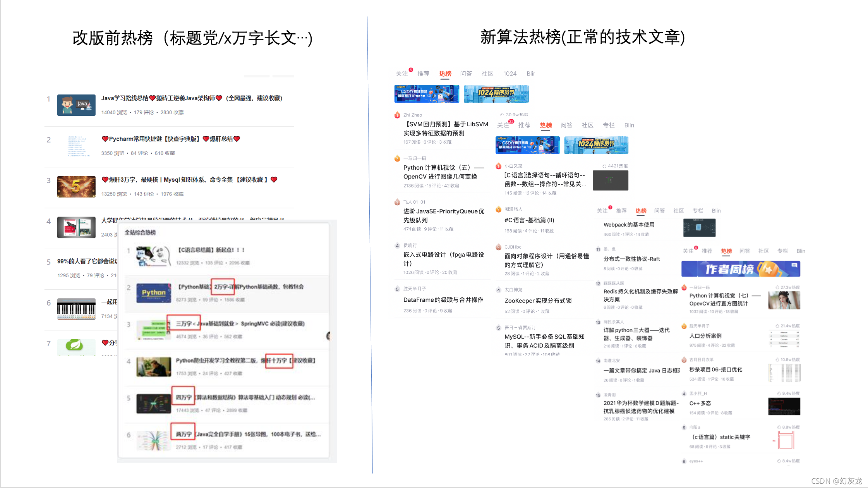Click flame icon beside 小白又菜
This screenshot has width=868, height=488.
(x=499, y=166)
